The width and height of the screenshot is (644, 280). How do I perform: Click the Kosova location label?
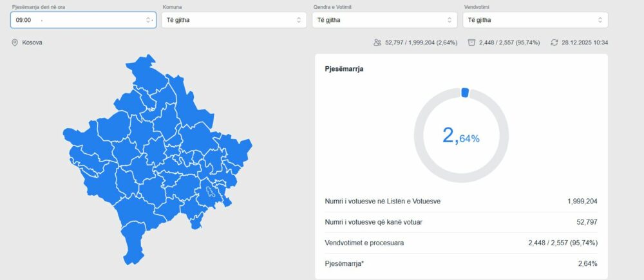[32, 42]
